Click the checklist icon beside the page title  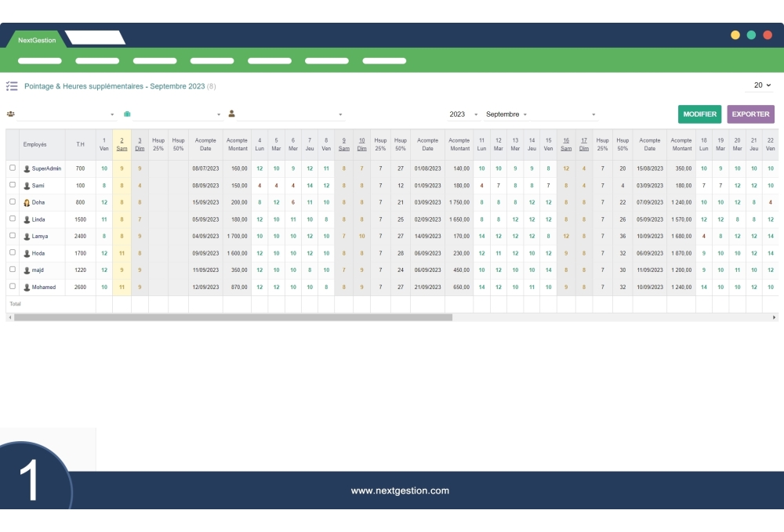[12, 86]
